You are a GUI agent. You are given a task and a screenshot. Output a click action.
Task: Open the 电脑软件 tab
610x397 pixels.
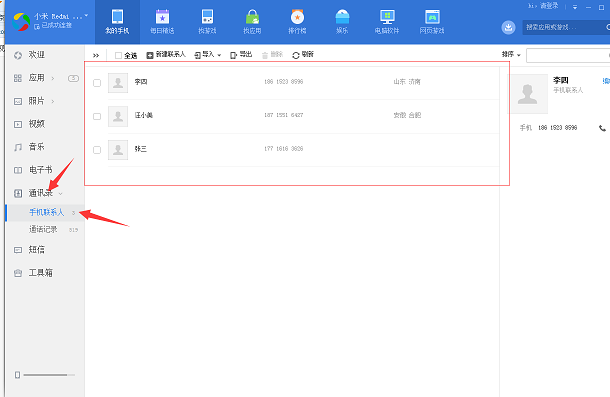(387, 22)
